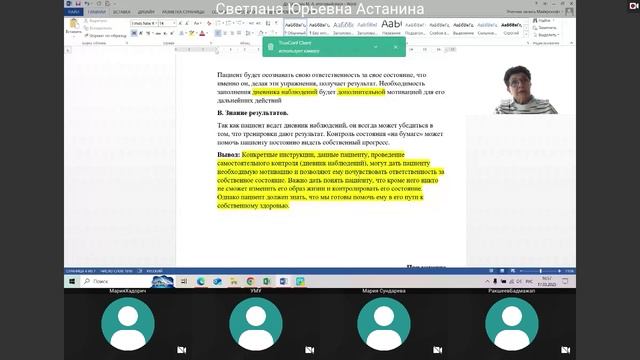Select the Subtitle (Подзаголовок) style
Viewport: 640px width, 360px height.
click(415, 28)
